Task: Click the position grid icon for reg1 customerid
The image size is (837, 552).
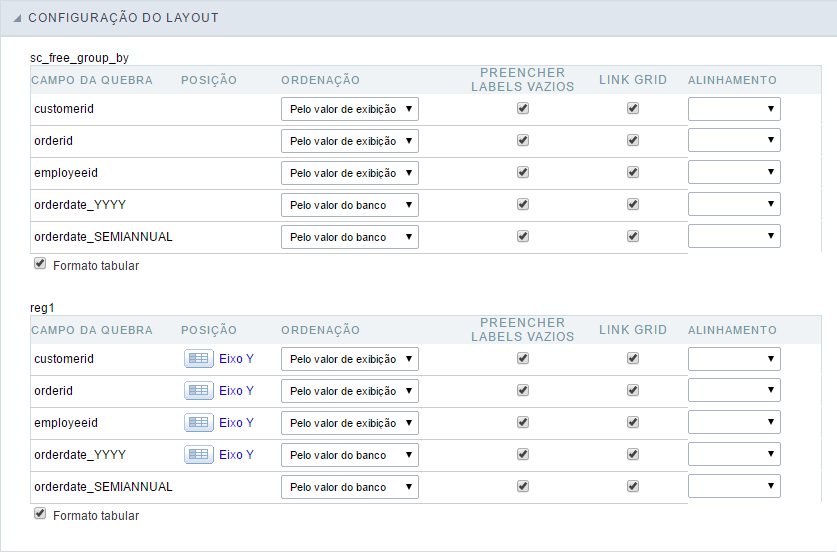Action: pyautogui.click(x=199, y=359)
